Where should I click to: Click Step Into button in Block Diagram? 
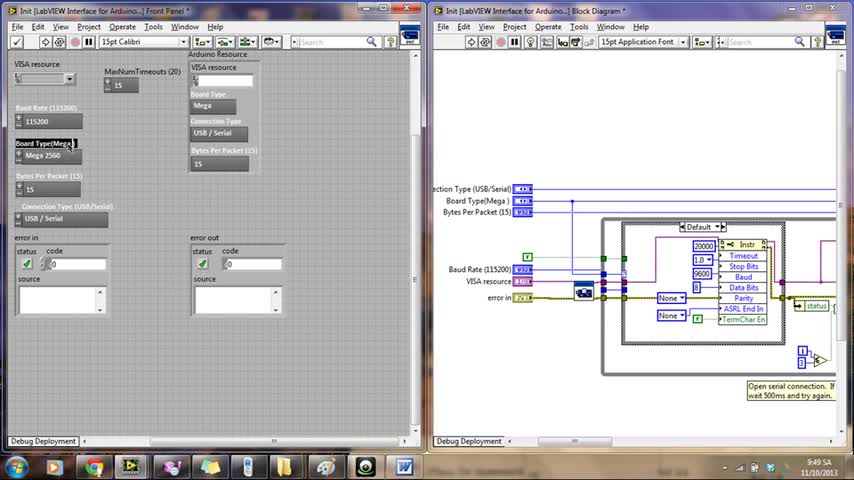click(562, 42)
